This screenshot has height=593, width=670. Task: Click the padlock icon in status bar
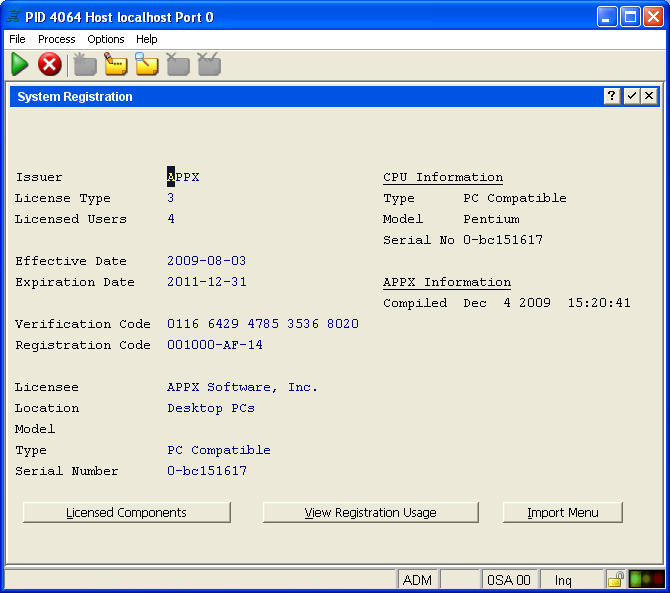[616, 580]
